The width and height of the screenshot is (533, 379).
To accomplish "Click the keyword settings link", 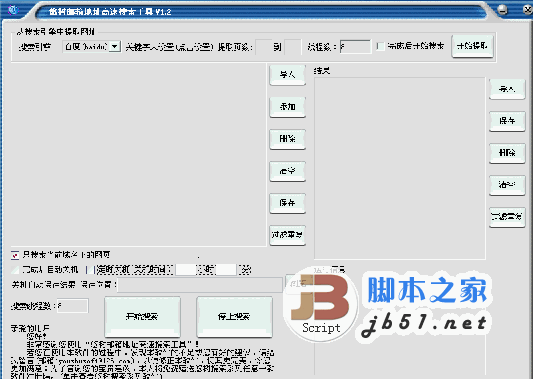I will pos(169,47).
